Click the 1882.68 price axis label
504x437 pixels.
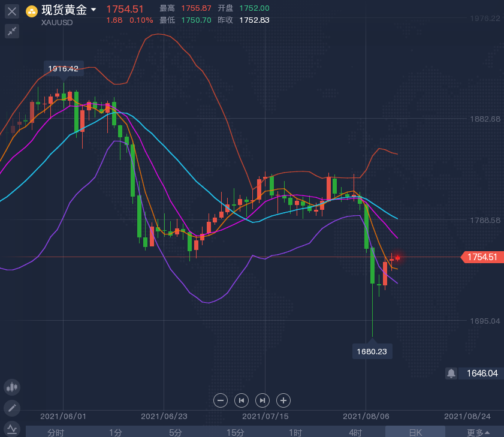pyautogui.click(x=485, y=119)
